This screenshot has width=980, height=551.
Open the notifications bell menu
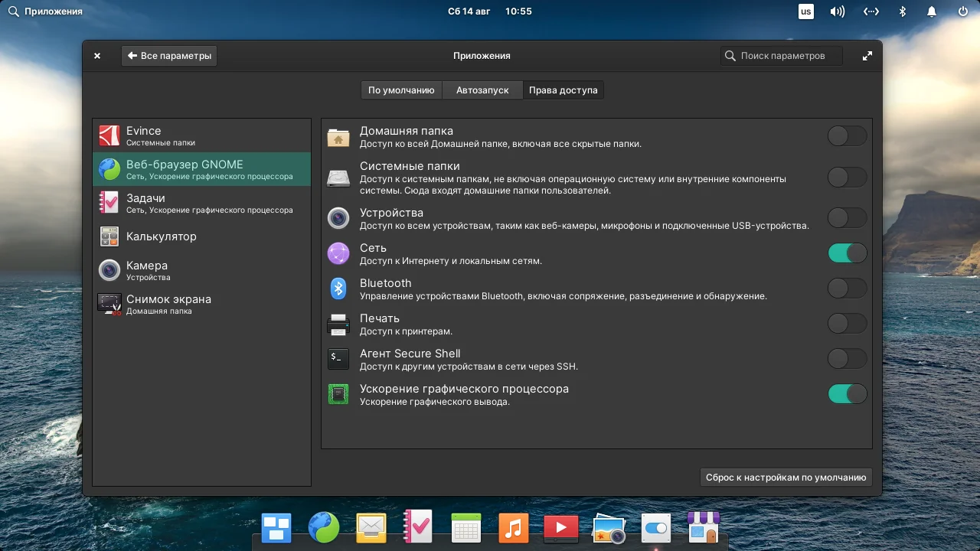pos(932,11)
